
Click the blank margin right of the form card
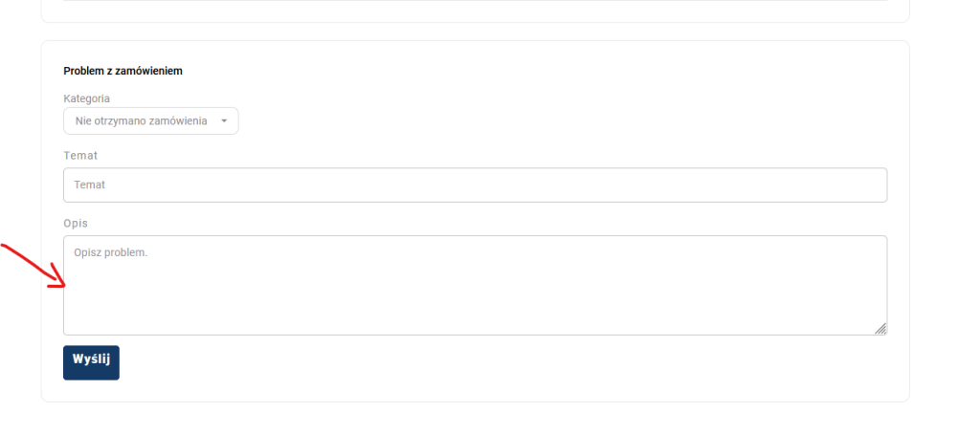pyautogui.click(x=944, y=220)
